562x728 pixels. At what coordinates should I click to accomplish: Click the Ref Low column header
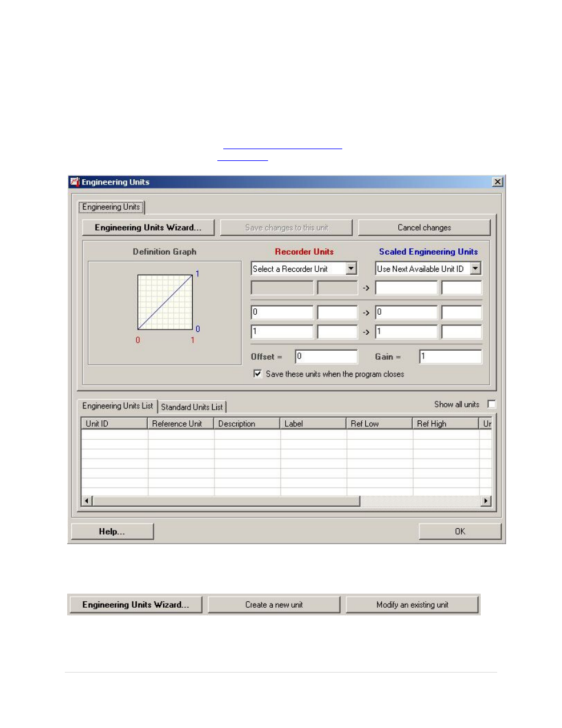click(x=379, y=424)
